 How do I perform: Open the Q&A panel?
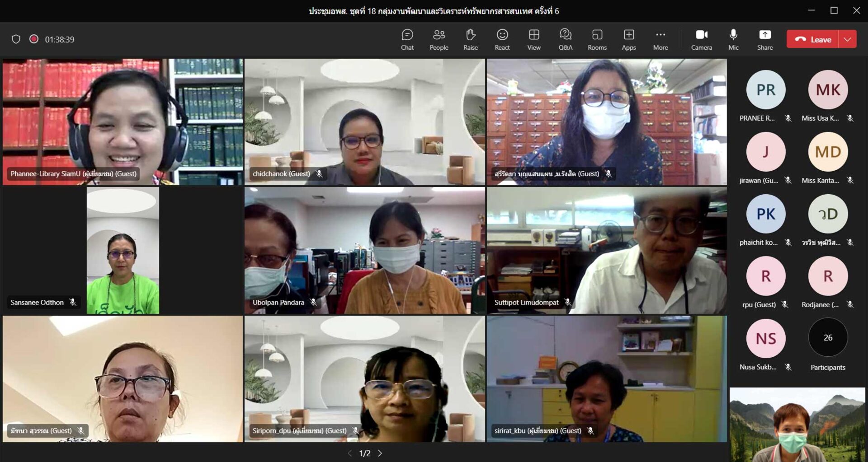(x=565, y=39)
